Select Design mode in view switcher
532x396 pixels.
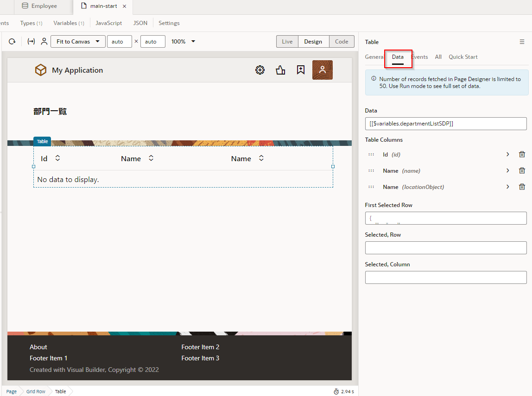click(313, 42)
